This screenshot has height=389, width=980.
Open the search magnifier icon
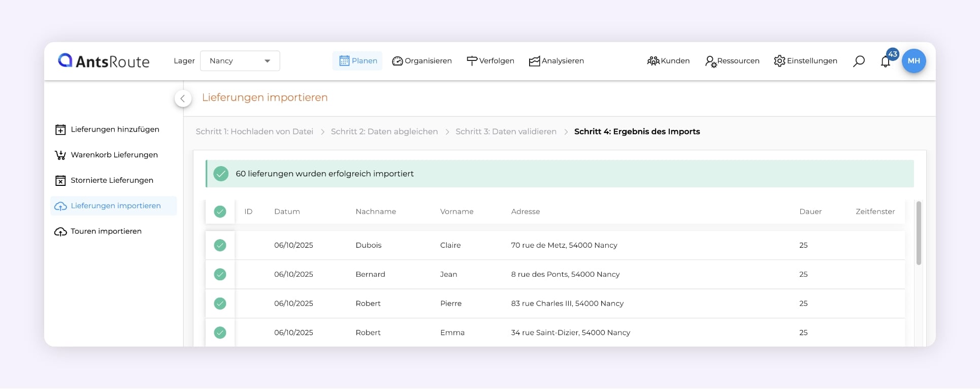[859, 61]
